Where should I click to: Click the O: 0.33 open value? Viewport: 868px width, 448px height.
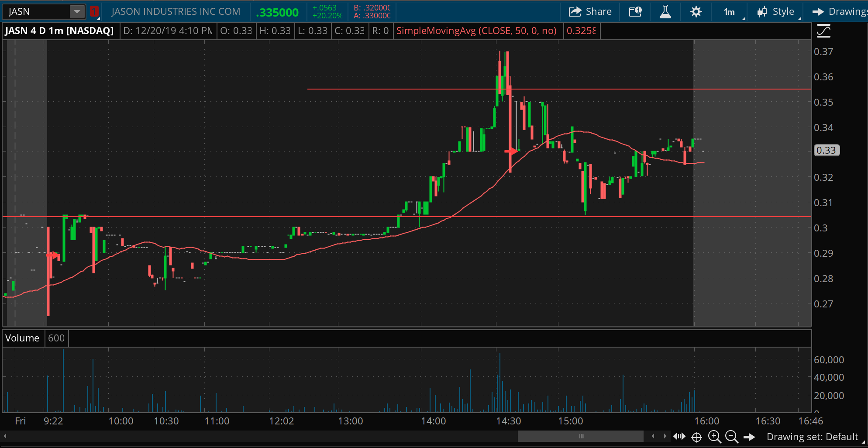[236, 31]
